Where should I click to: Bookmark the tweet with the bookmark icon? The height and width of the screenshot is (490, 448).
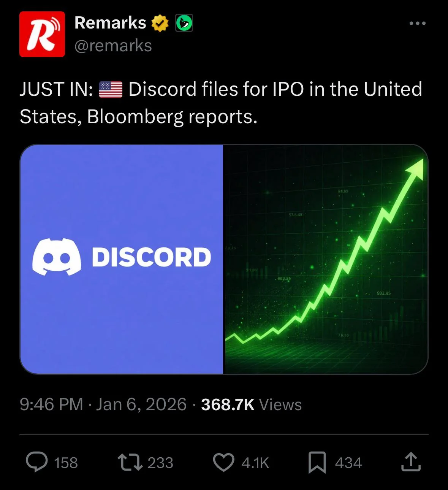[x=317, y=462]
